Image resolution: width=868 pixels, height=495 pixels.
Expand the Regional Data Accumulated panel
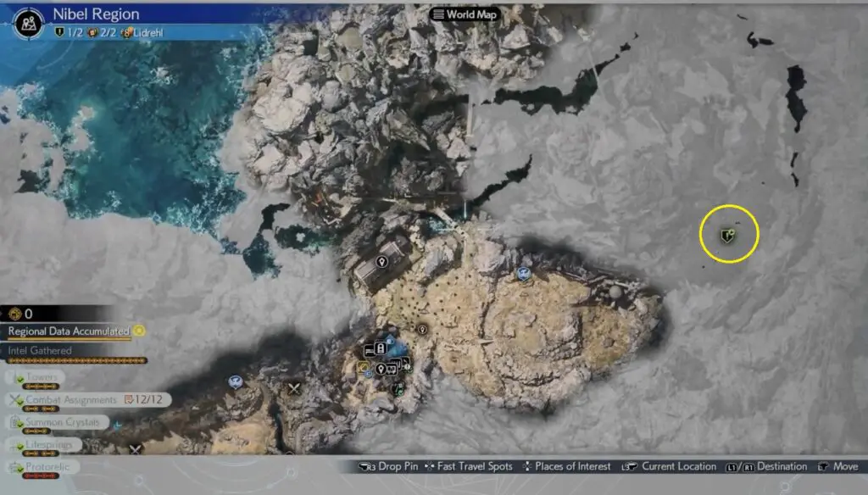click(x=68, y=331)
